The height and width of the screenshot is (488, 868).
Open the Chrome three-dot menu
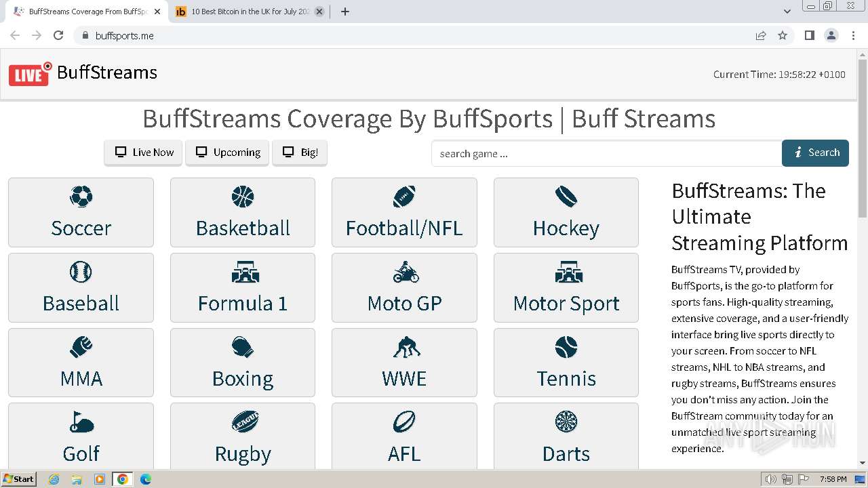pos(854,35)
